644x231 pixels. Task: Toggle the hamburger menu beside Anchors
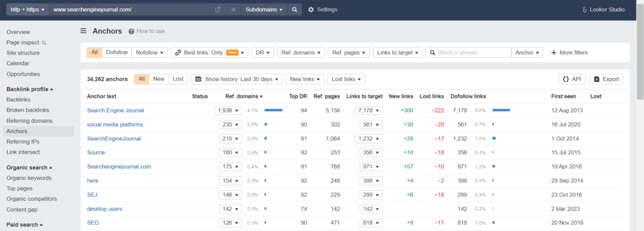(84, 31)
